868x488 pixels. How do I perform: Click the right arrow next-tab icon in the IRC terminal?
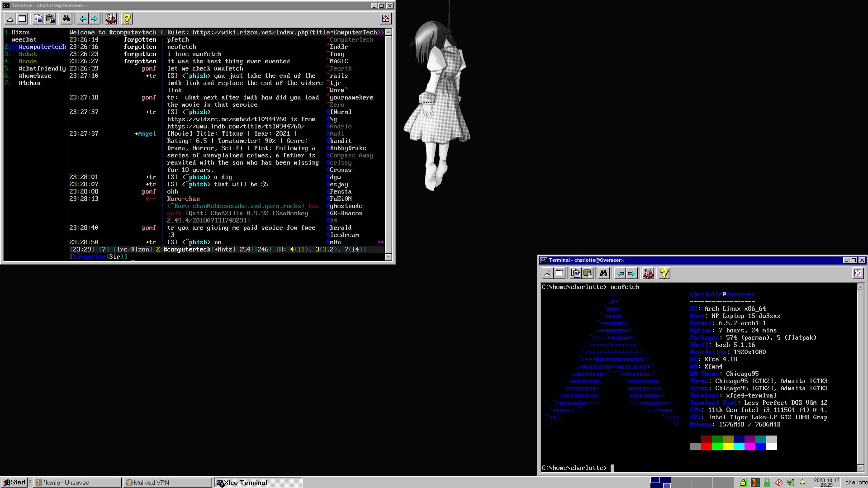tap(94, 19)
